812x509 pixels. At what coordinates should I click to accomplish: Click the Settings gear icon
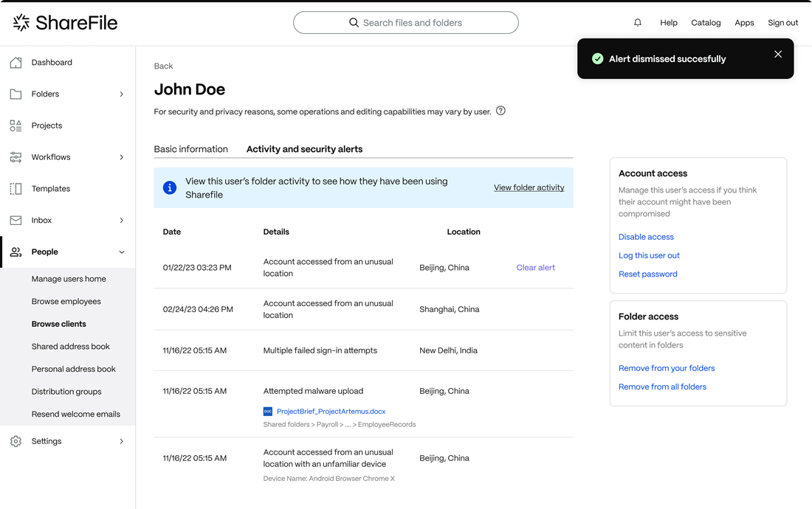pyautogui.click(x=16, y=441)
